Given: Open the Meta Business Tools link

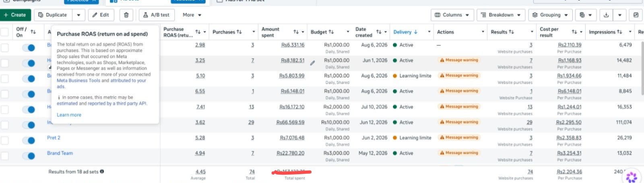Looking at the screenshot, I should (x=78, y=80).
